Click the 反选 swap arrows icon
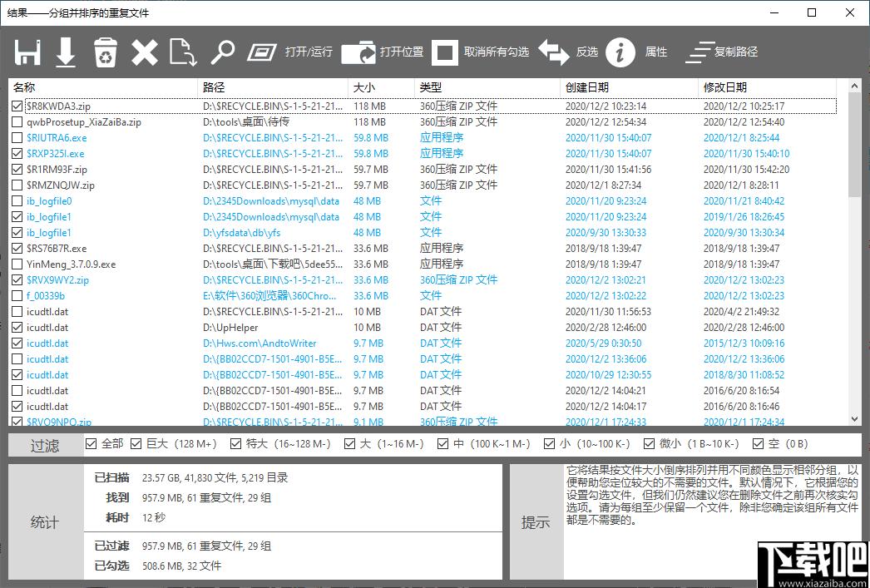 pyautogui.click(x=554, y=52)
